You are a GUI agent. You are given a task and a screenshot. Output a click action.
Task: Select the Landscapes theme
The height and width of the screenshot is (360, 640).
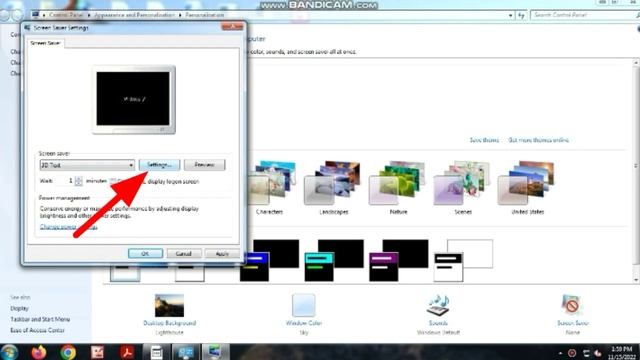coord(333,188)
